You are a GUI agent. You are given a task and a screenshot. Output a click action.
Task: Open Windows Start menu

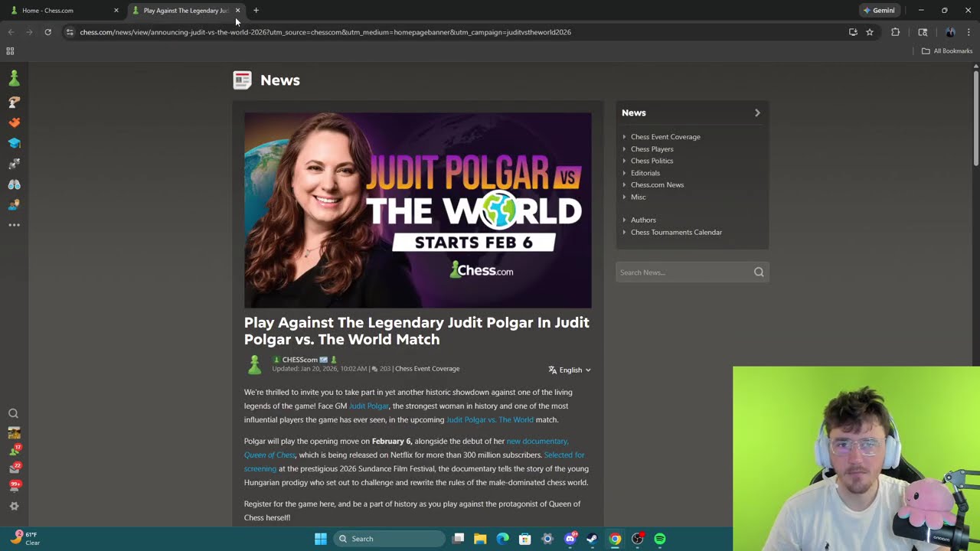[x=321, y=539]
